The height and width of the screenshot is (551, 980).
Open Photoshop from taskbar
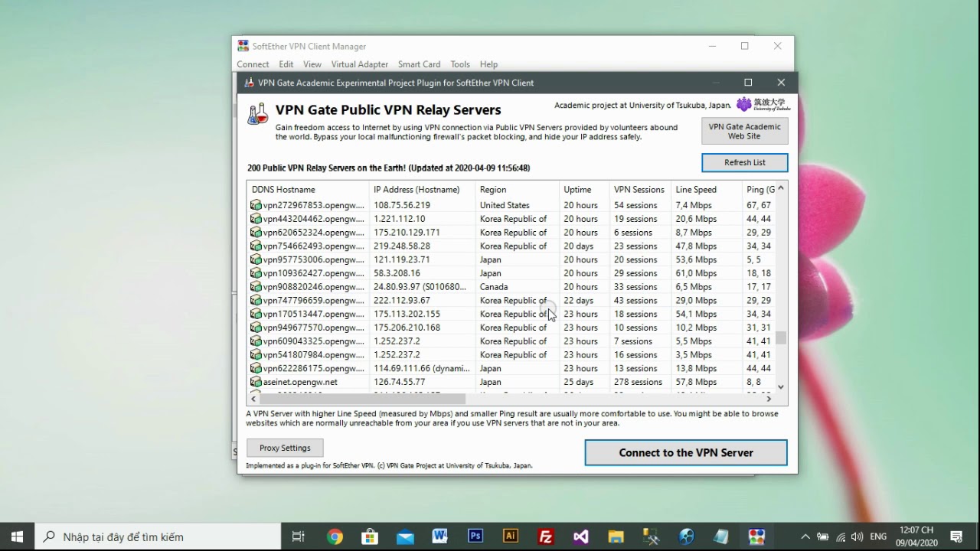pyautogui.click(x=475, y=536)
